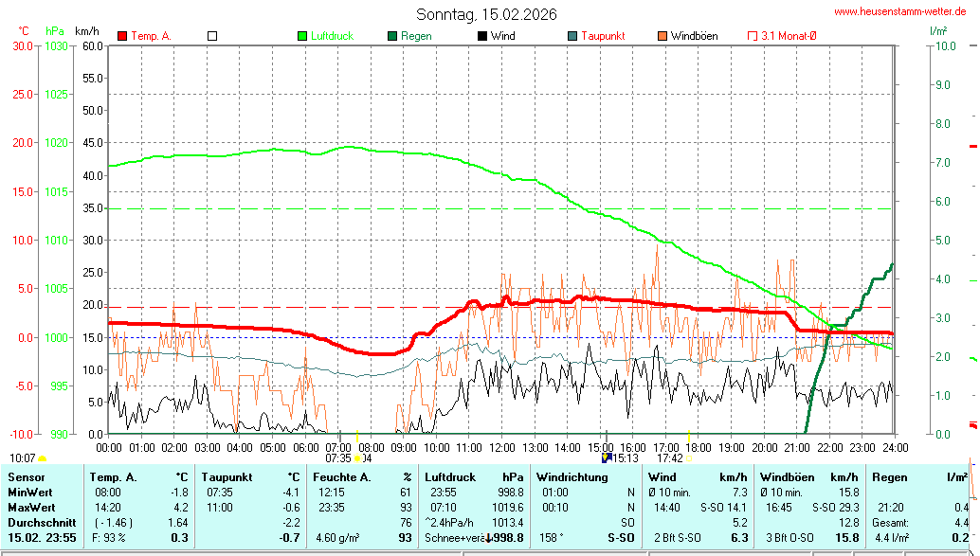Screen dimensions: 980x556
Task: Click the red Temp. A. legend square
Action: pyautogui.click(x=122, y=36)
